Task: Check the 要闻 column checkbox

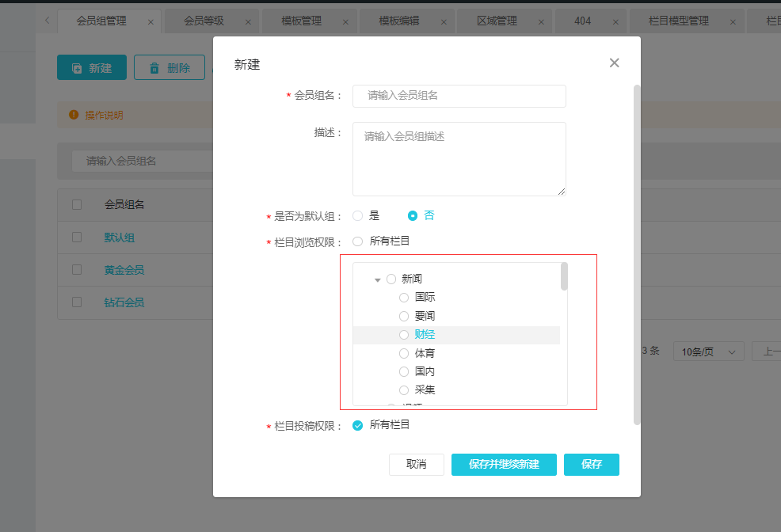Action: click(x=404, y=316)
